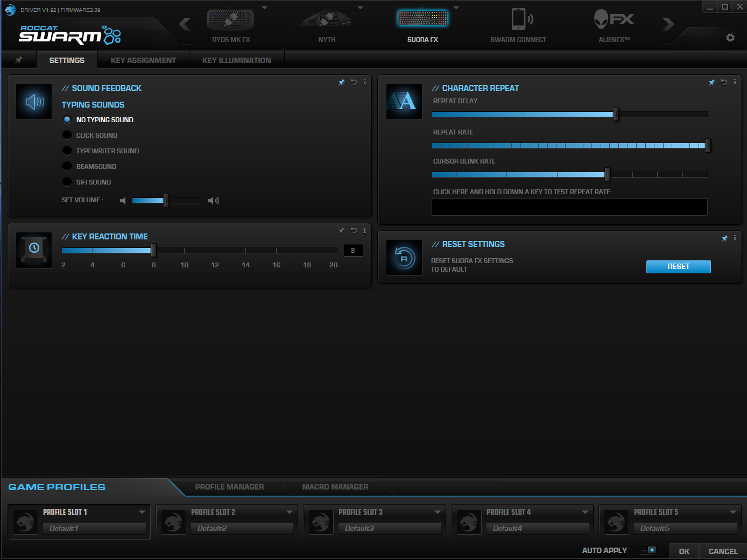
Task: Open dropdown arrow next to SUORA FX
Action: coord(456,8)
